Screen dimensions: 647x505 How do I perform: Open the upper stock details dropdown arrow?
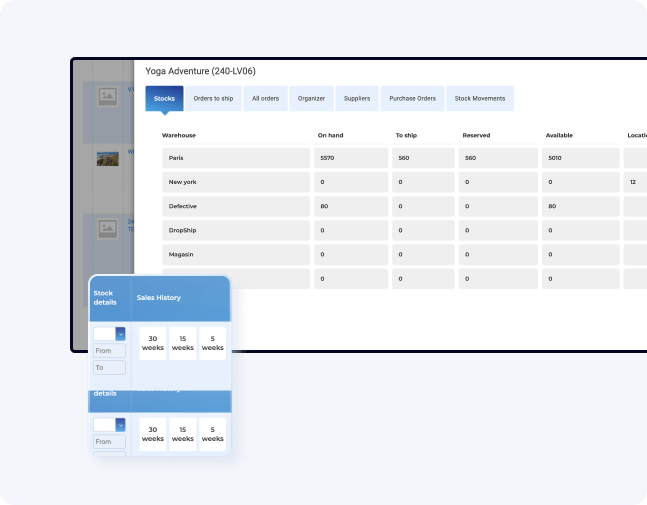120,334
